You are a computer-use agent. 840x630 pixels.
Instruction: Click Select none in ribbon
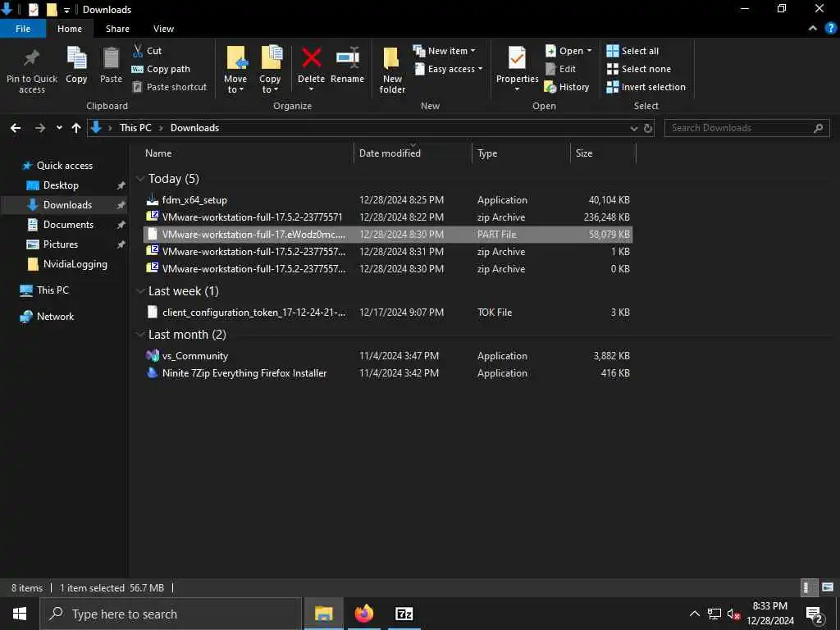(638, 69)
